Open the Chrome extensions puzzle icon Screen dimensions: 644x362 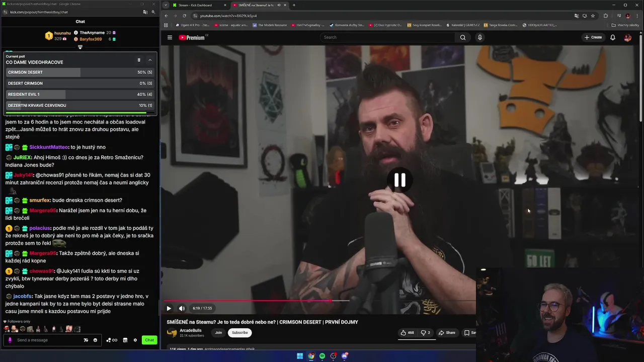tap(605, 16)
